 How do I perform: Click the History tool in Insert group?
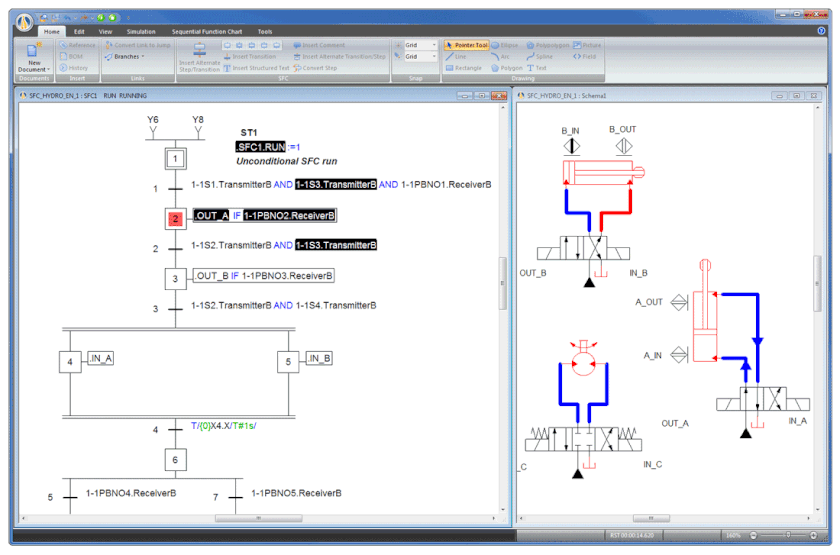point(74,68)
